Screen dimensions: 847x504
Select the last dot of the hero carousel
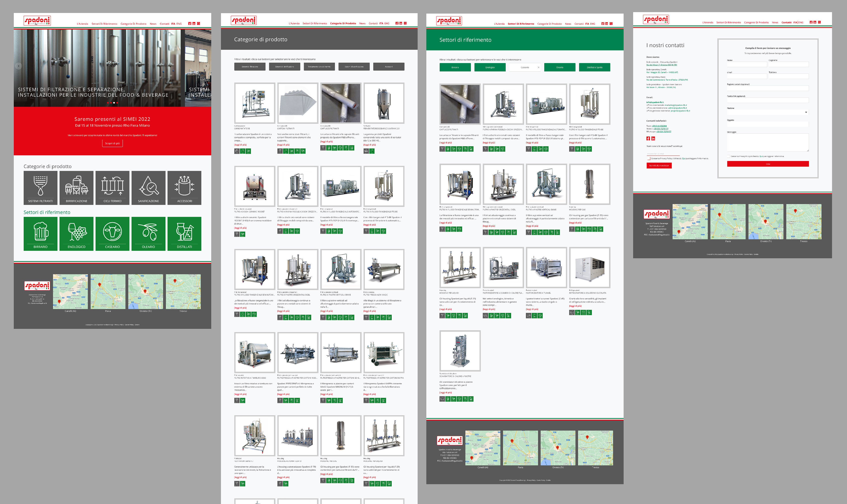tap(117, 103)
